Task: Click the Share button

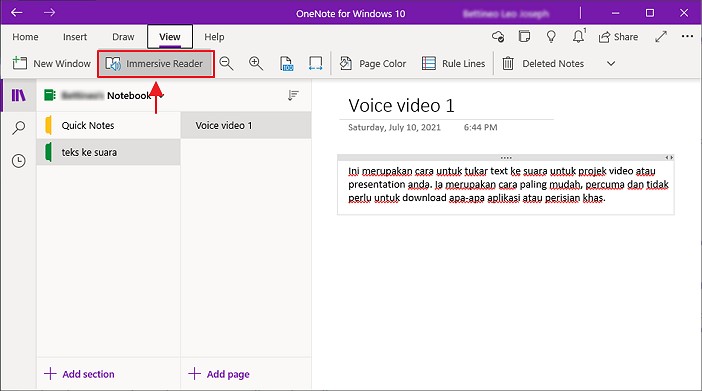Action: pos(618,37)
